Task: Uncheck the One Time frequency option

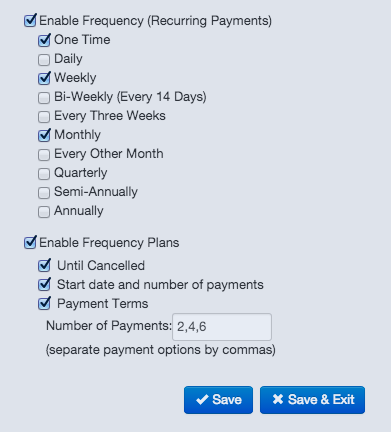Action: tap(44, 40)
